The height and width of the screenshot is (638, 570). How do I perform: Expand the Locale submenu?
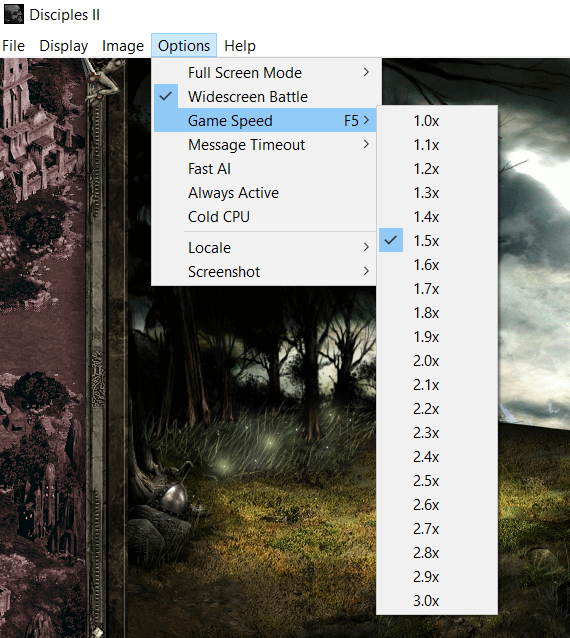click(264, 247)
